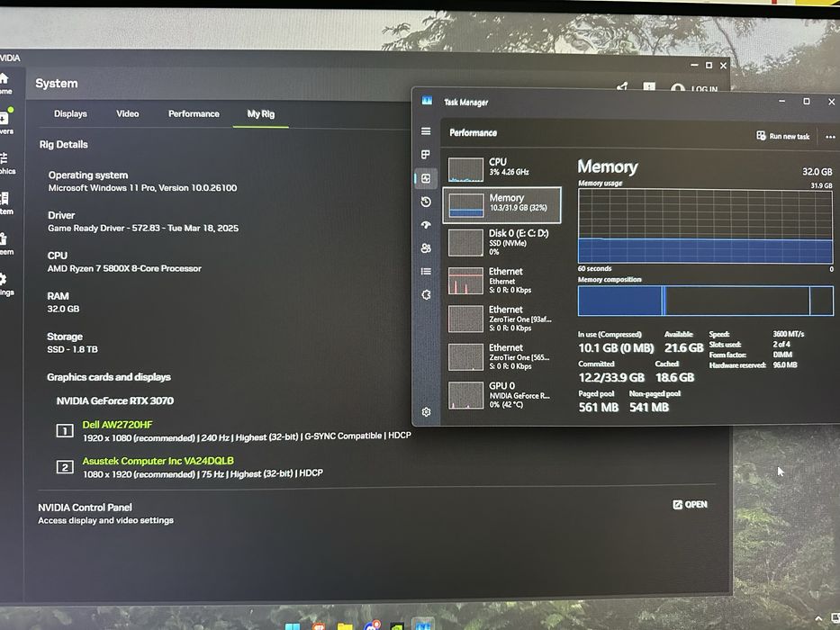
Task: Open Users page in Task Manager
Action: coord(426,248)
